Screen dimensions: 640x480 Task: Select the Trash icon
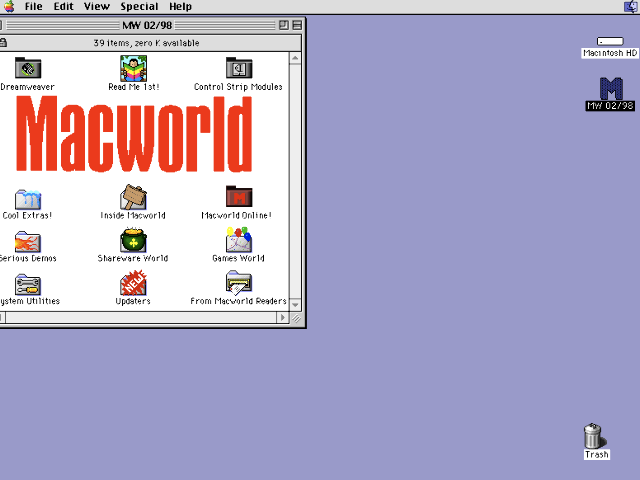pos(593,436)
